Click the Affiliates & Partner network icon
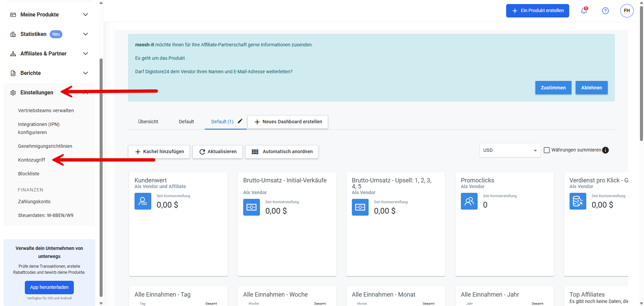This screenshot has width=644, height=306. [13, 54]
